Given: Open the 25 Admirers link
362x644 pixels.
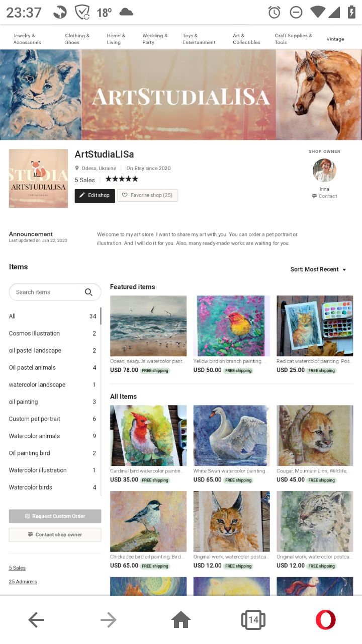Looking at the screenshot, I should [x=23, y=582].
